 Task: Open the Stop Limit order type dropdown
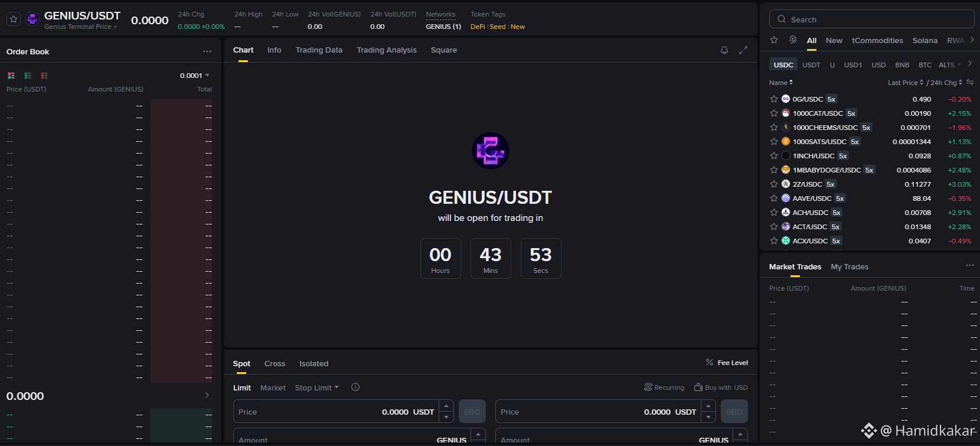[x=317, y=388]
